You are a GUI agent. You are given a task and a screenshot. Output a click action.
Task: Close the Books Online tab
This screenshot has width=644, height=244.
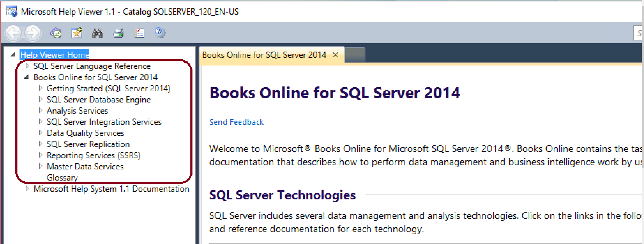coord(335,55)
